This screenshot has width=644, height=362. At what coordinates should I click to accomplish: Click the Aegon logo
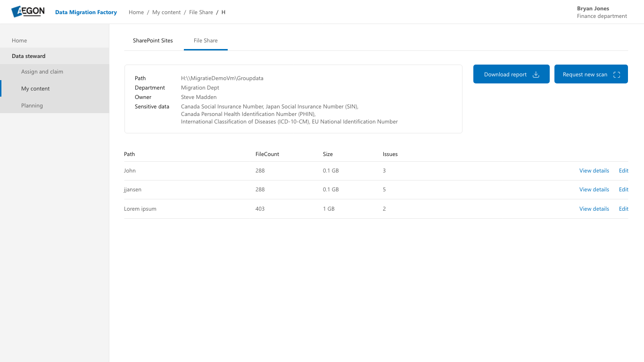[x=28, y=12]
